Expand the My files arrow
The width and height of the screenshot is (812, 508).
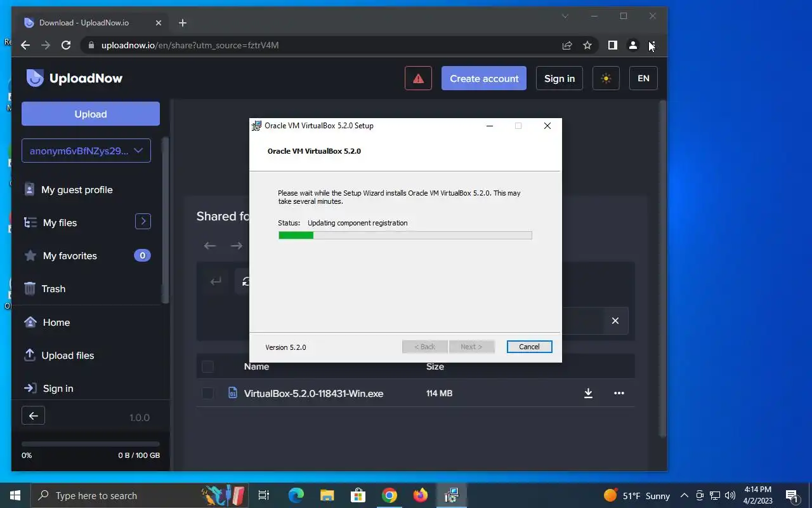pos(143,221)
